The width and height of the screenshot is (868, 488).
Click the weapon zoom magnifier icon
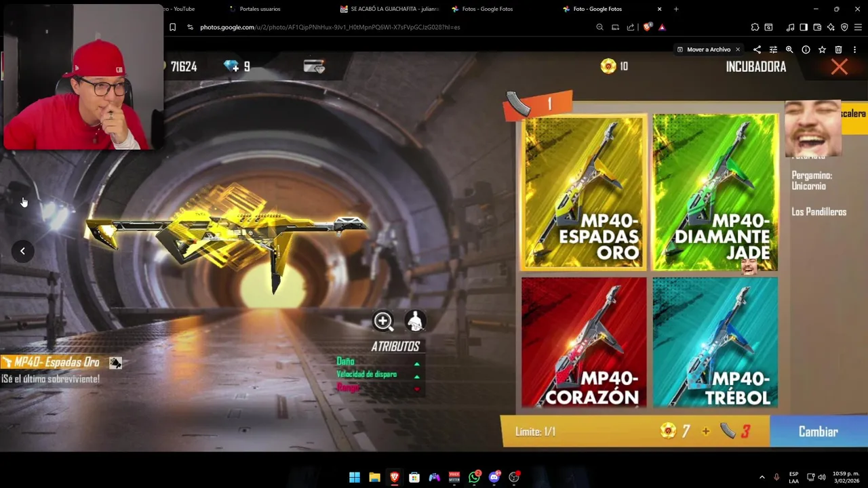pos(383,321)
